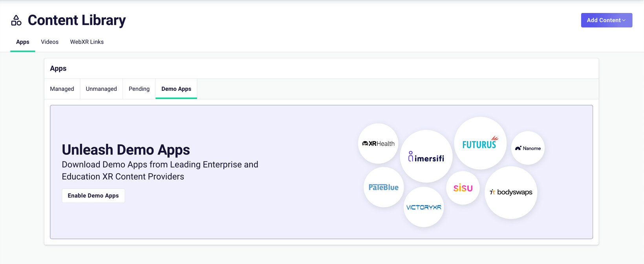The image size is (644, 264).
Task: Click the Futurus logo bubble
Action: point(480,143)
